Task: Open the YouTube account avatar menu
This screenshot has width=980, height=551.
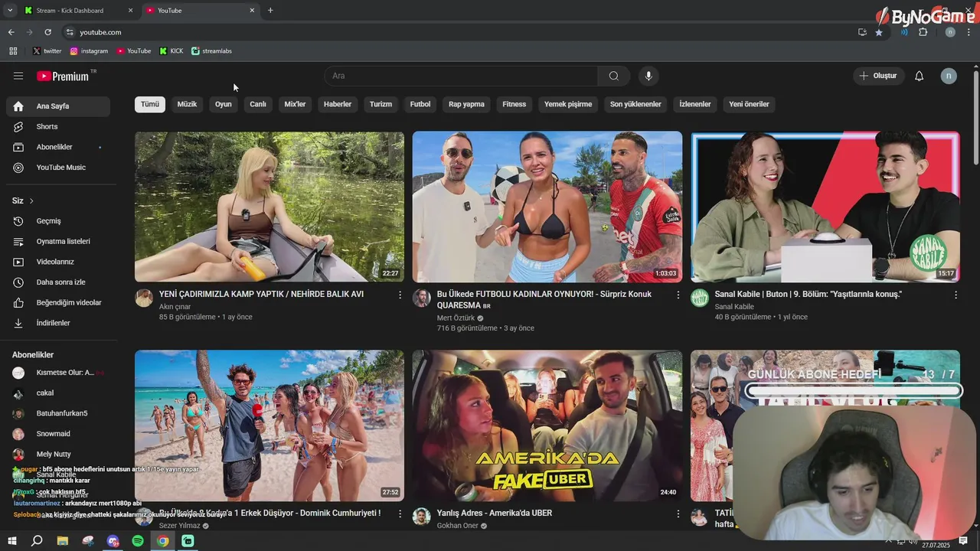Action: point(949,76)
